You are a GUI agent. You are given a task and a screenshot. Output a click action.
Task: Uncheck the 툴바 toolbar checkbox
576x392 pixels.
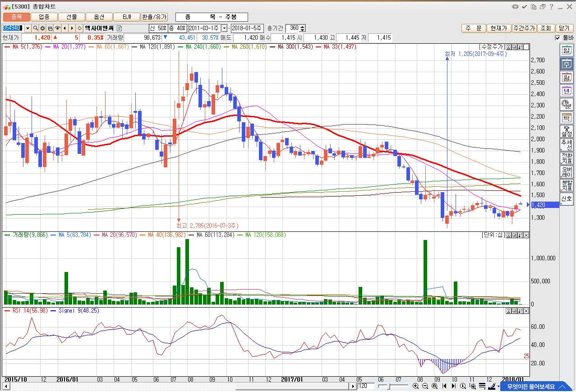click(x=558, y=38)
